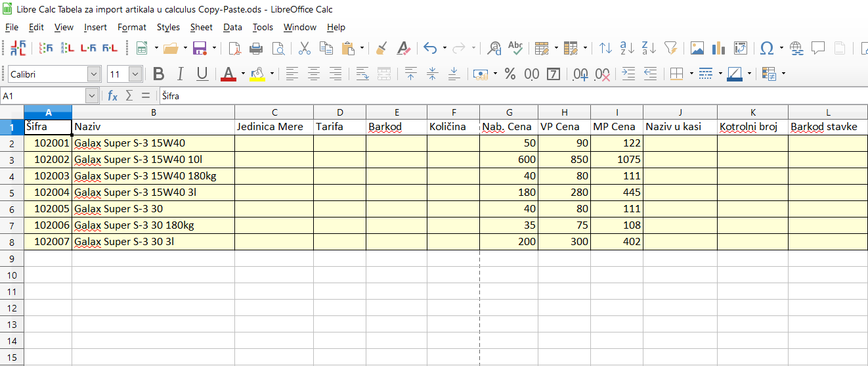The height and width of the screenshot is (366, 868).
Task: Toggle Italic formatting
Action: (180, 74)
